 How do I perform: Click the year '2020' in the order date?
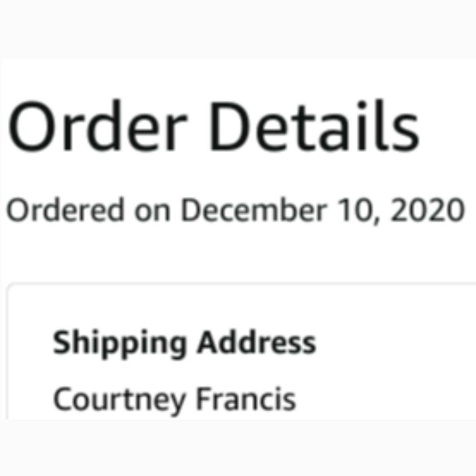tap(427, 210)
